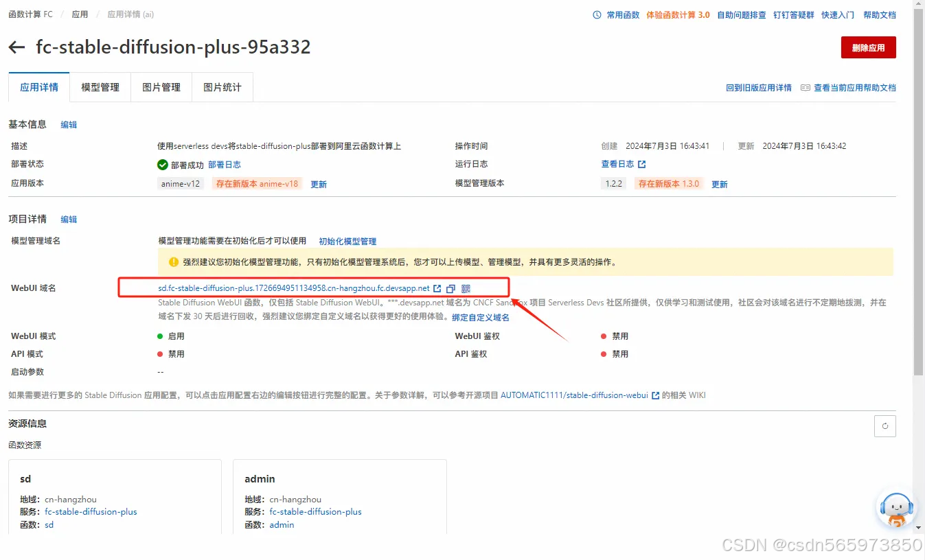Click 编辑 next to 项目详情
This screenshot has height=560, width=925.
(69, 220)
